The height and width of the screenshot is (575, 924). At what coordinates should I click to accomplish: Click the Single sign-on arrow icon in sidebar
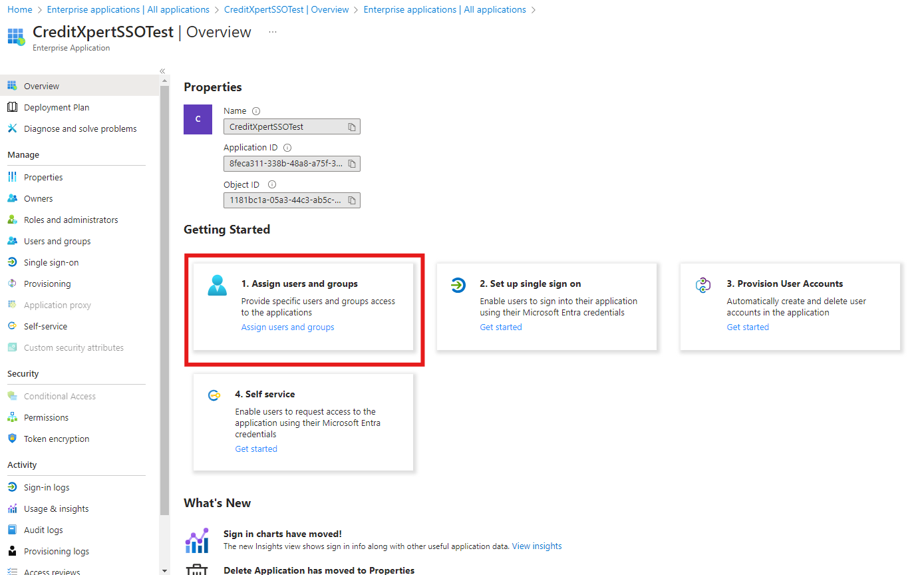12,262
